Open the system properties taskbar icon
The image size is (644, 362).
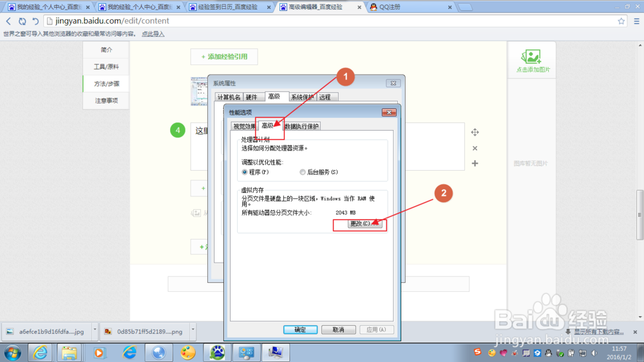click(275, 352)
